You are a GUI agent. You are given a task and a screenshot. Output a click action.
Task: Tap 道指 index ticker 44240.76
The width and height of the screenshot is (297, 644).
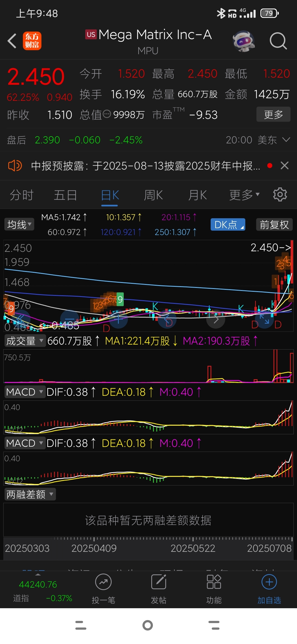(38, 584)
